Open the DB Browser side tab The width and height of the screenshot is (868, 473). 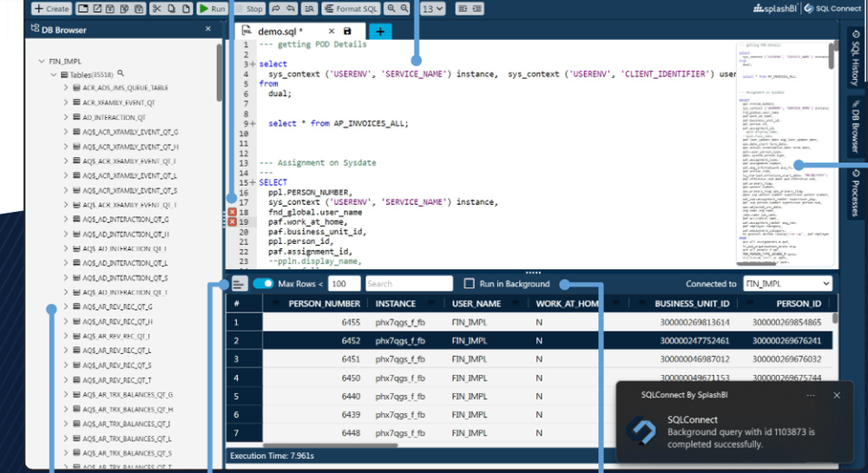click(855, 126)
